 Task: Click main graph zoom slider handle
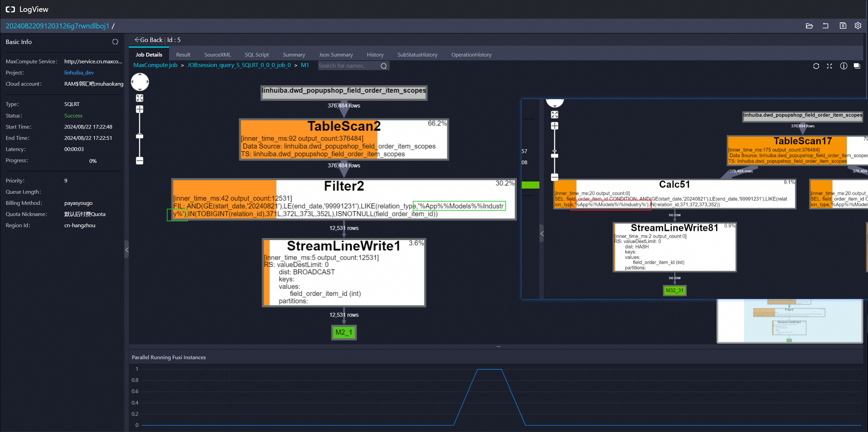pos(140,136)
